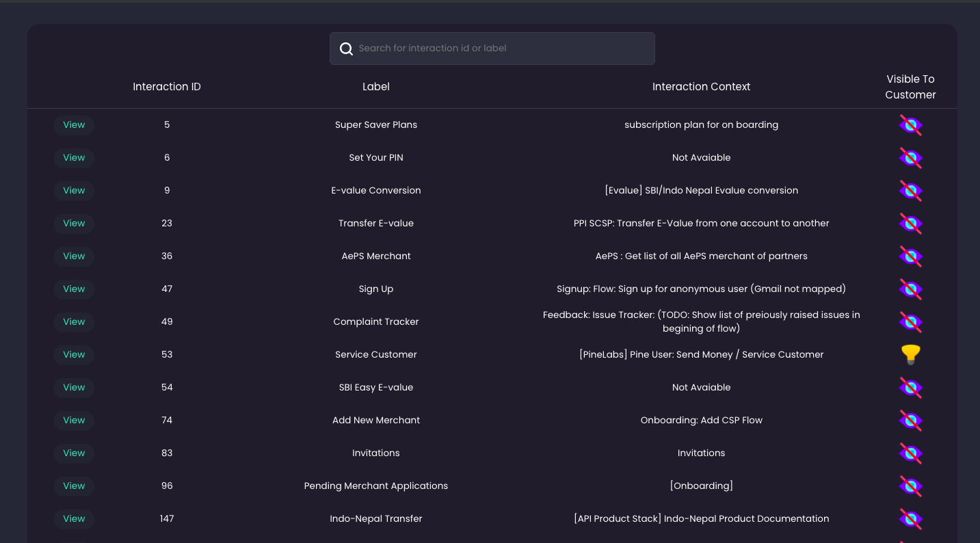Click the Indo-Nepal Product Documentation context
The image size is (980, 543).
click(x=701, y=519)
